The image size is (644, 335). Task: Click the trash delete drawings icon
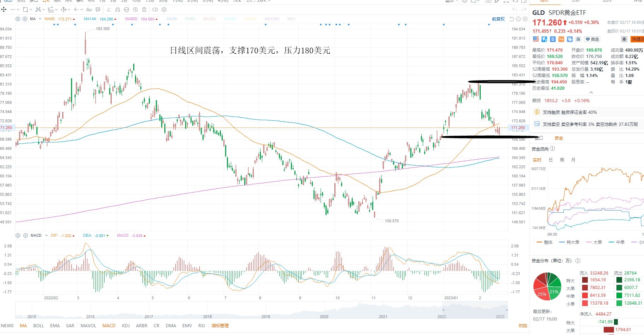click(x=144, y=10)
